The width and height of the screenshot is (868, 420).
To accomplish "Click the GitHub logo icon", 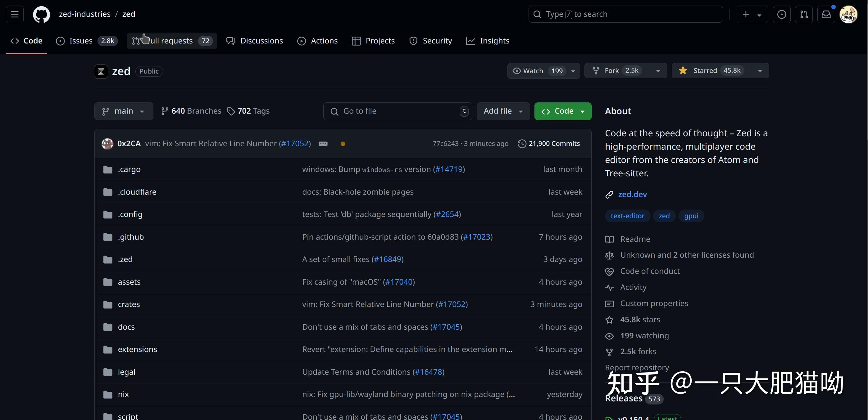I will click(41, 14).
